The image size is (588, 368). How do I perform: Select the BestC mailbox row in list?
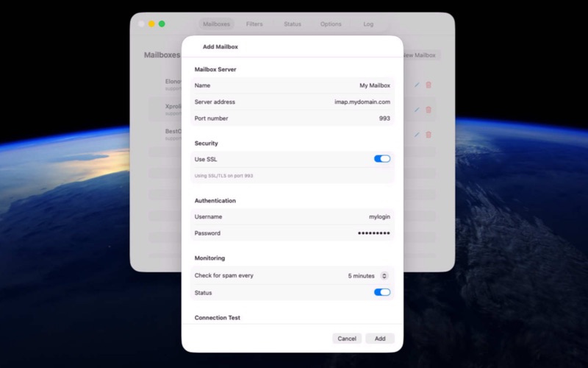click(293, 135)
